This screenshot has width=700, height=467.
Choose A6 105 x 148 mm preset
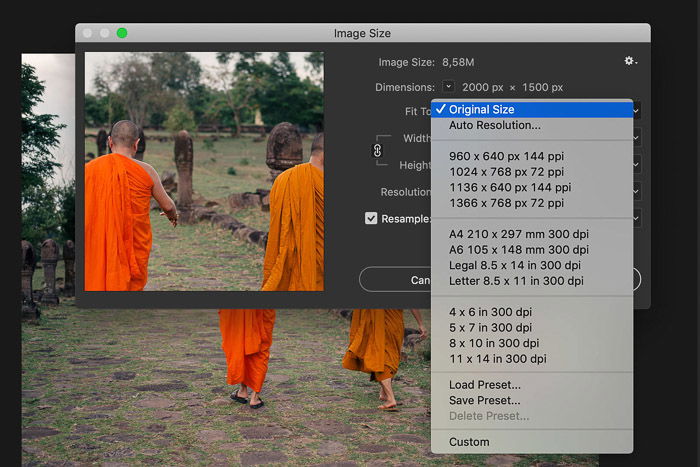coord(518,250)
